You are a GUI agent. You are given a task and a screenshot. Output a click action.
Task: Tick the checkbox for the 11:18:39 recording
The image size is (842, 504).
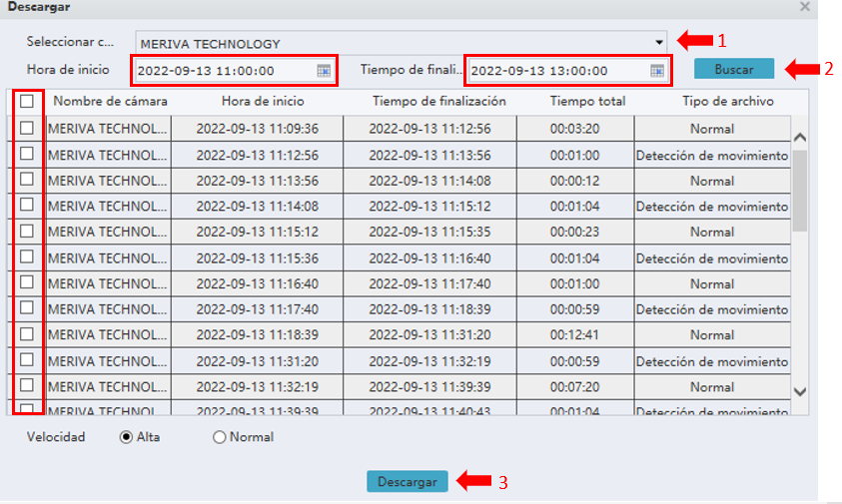pos(27,334)
